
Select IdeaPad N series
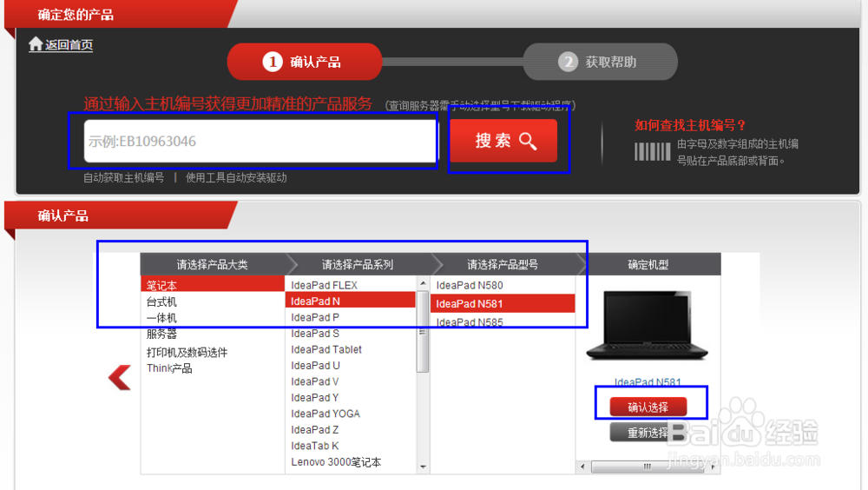351,301
